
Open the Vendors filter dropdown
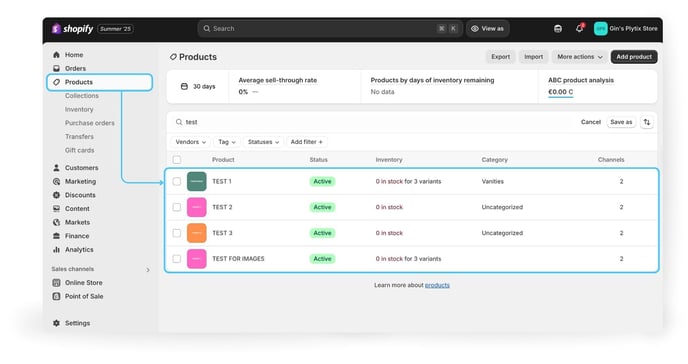coord(190,142)
